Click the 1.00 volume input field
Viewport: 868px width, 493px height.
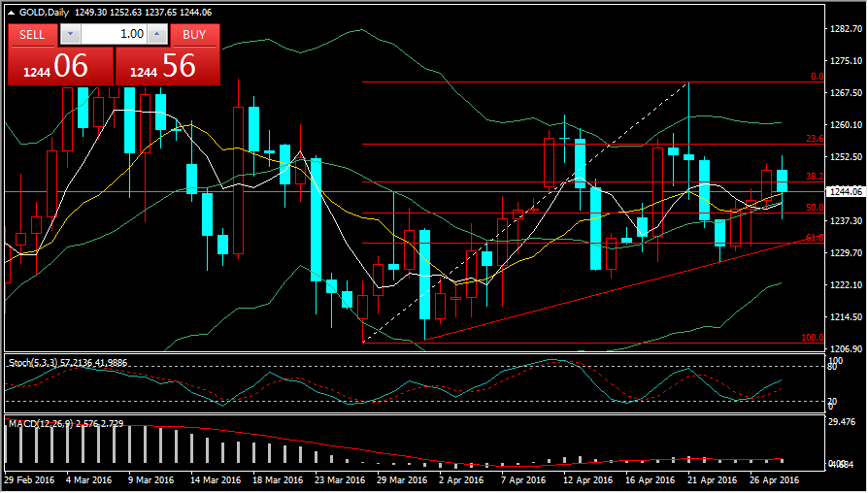[115, 34]
